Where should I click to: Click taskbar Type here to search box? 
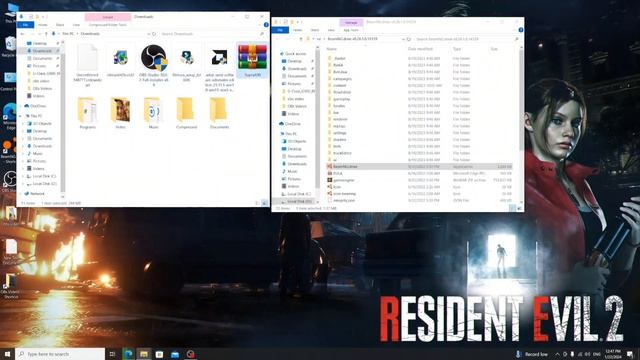(x=60, y=354)
